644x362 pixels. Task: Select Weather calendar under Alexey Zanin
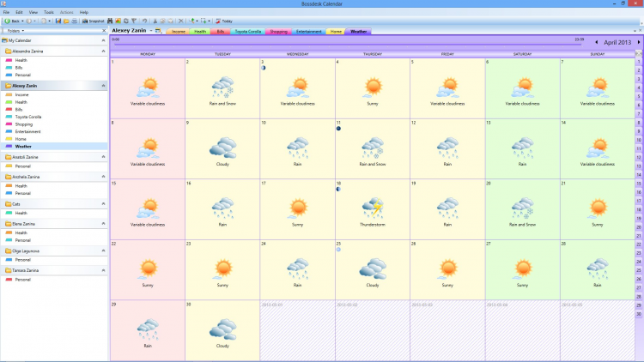coord(23,147)
